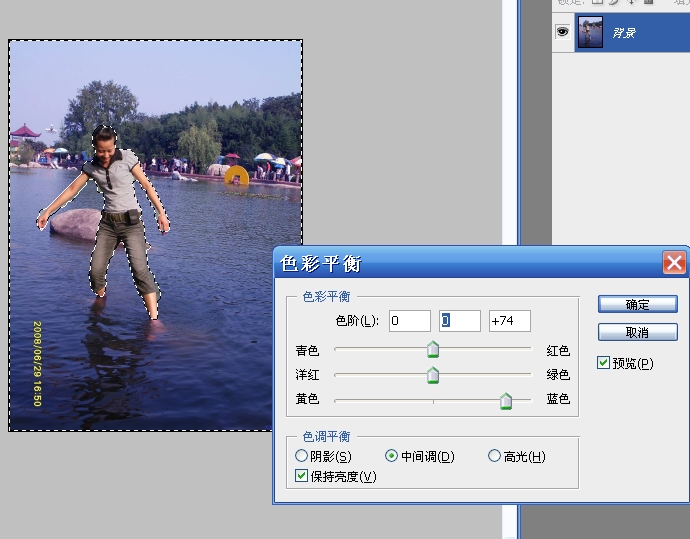Close the 色彩平衡 dialog with red X

pos(674,263)
